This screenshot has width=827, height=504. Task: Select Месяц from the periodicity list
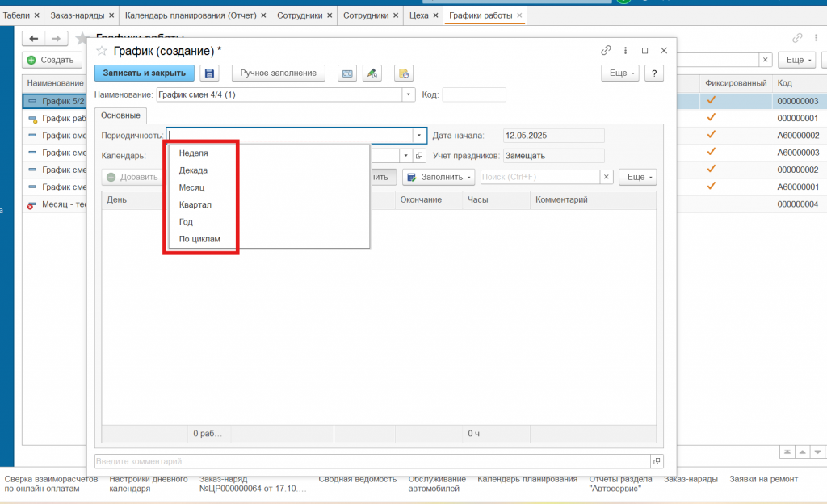(x=192, y=187)
